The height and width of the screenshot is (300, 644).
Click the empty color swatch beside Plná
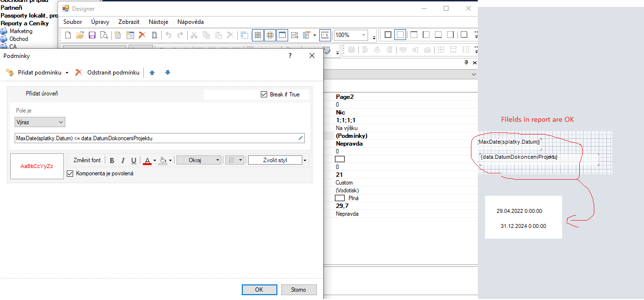pyautogui.click(x=340, y=198)
